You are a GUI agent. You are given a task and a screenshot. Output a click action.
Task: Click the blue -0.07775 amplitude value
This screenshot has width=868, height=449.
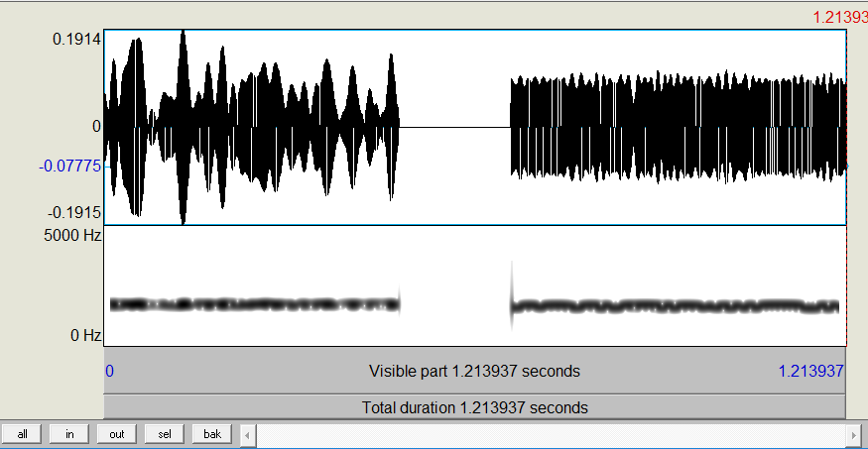70,166
